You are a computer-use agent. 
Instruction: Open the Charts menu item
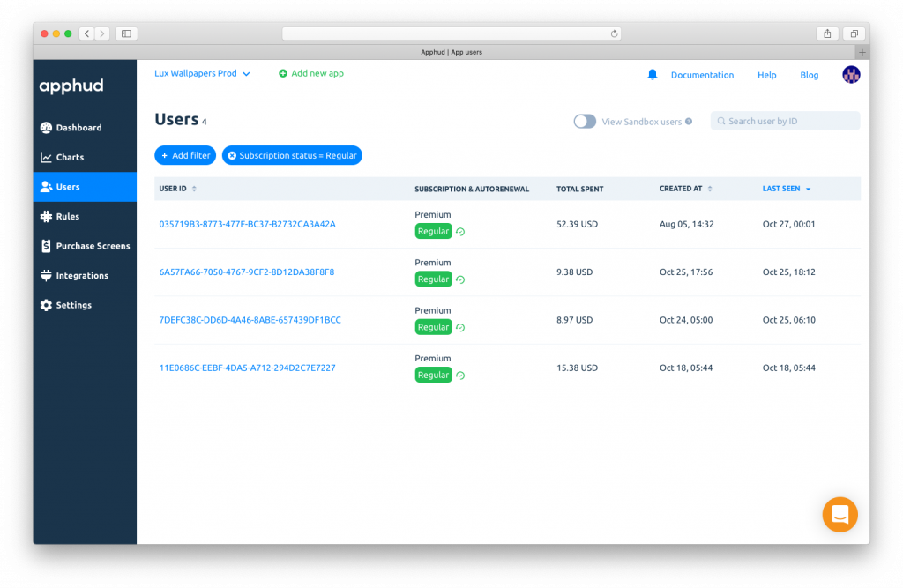(x=85, y=157)
